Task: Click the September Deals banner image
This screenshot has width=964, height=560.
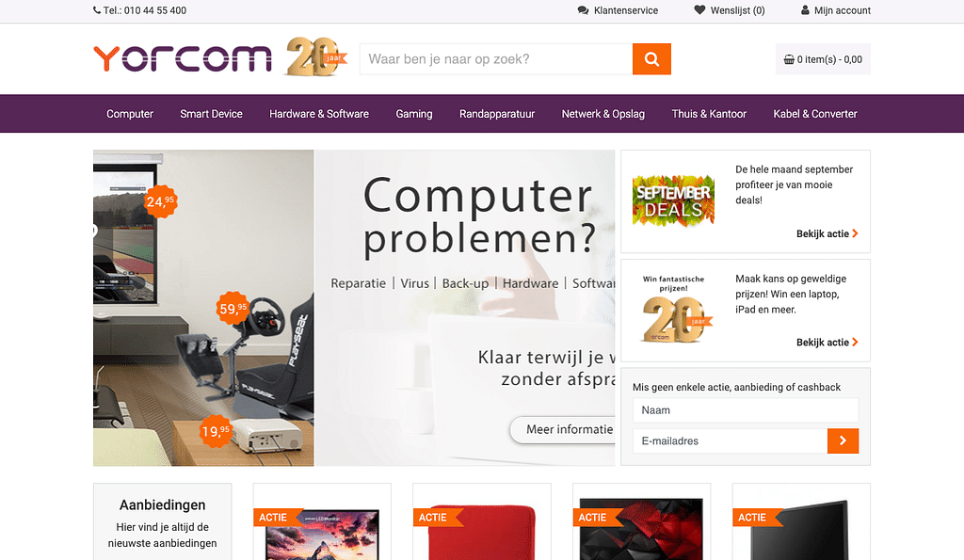Action: click(673, 201)
